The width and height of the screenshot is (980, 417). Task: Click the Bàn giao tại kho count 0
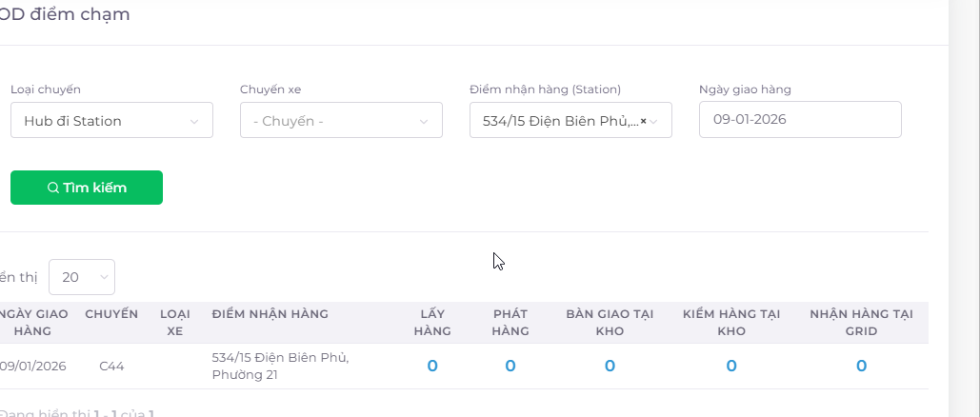click(610, 366)
